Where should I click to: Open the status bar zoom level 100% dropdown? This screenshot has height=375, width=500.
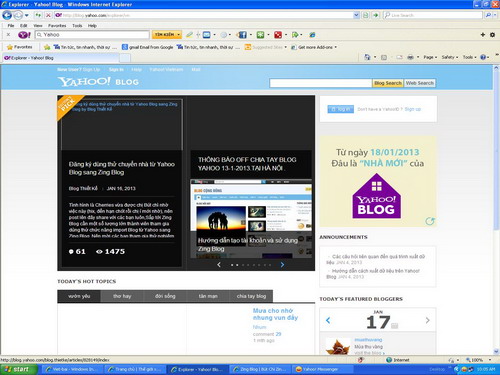[490, 360]
